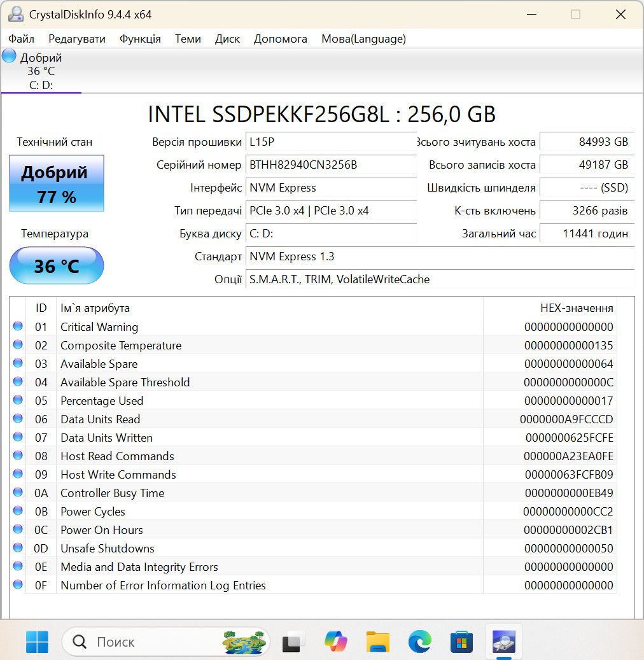Click hex value 0000000A9FCCCD

point(566,419)
